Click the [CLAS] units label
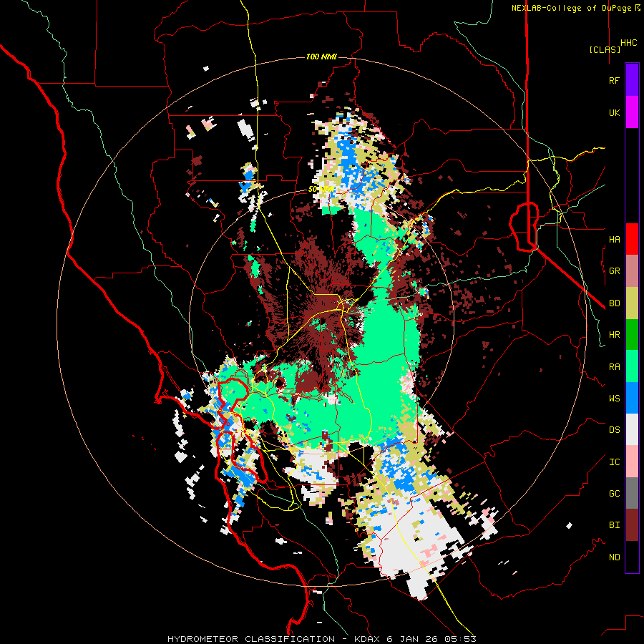Image resolution: width=644 pixels, height=644 pixels. (605, 49)
